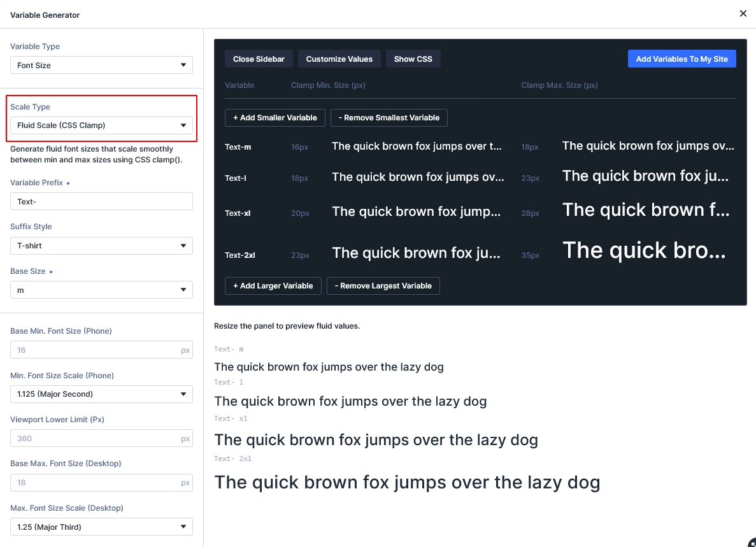Click the Text-l variable name
The width and height of the screenshot is (756, 547).
(235, 178)
